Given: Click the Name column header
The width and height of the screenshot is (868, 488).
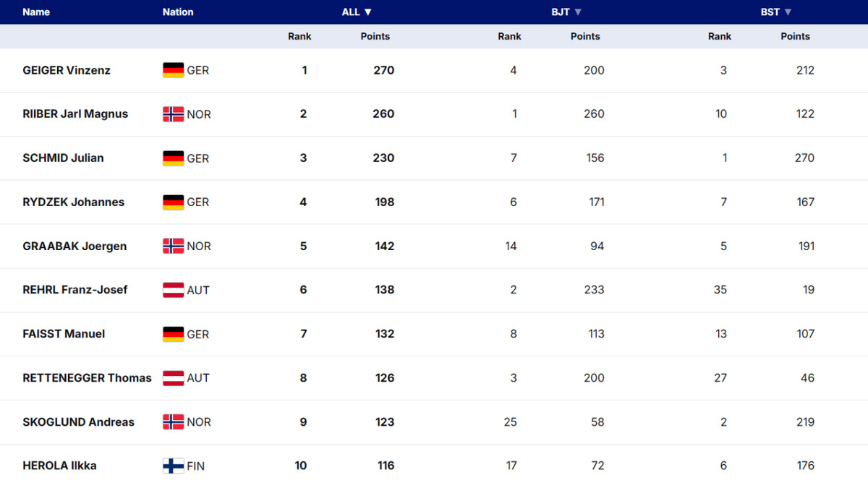Looking at the screenshot, I should (36, 12).
